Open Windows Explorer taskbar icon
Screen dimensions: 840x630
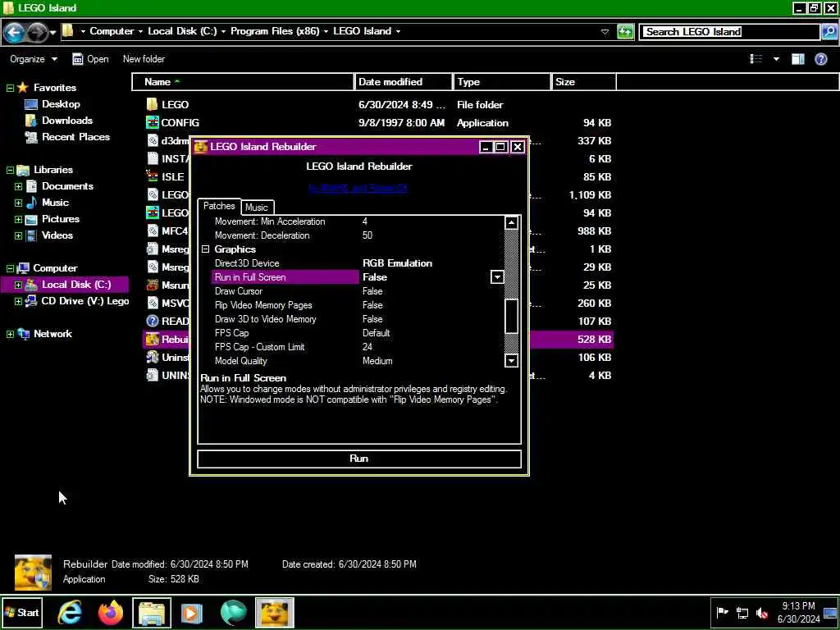tap(152, 612)
